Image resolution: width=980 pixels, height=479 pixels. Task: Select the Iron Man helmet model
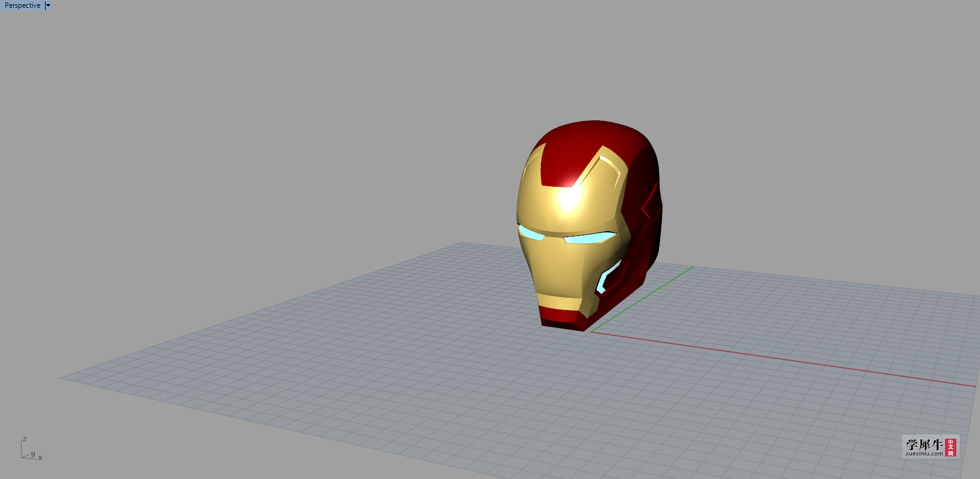pyautogui.click(x=588, y=225)
